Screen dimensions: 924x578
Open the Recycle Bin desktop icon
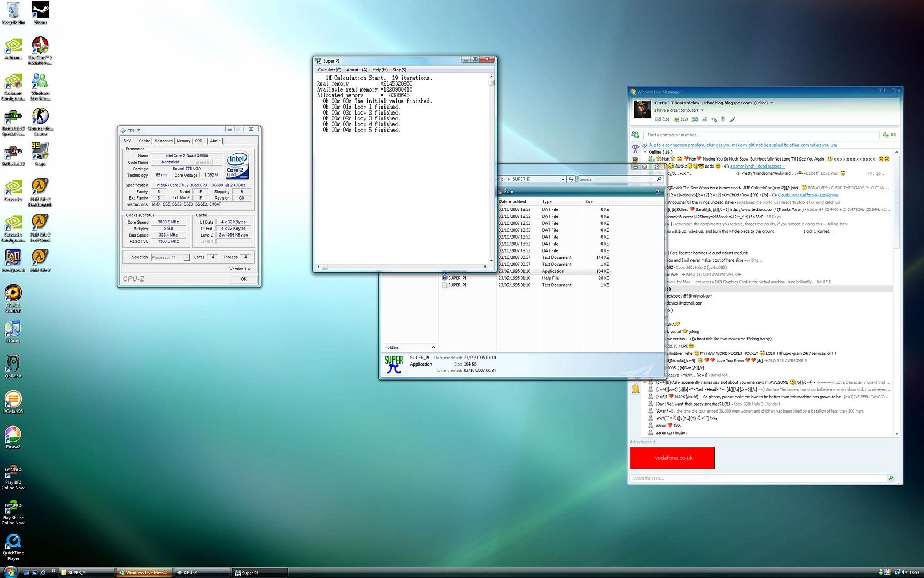coord(13,13)
